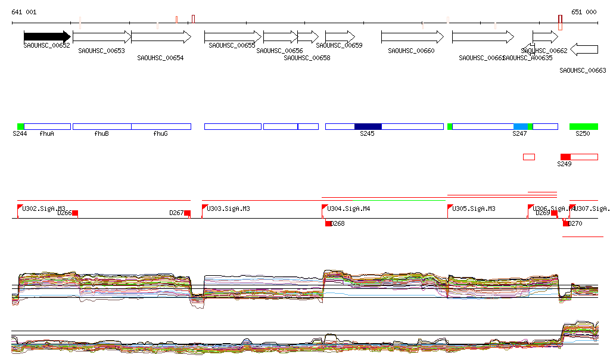Select the SAOUHSC_00659 gene arrow

[x=340, y=37]
